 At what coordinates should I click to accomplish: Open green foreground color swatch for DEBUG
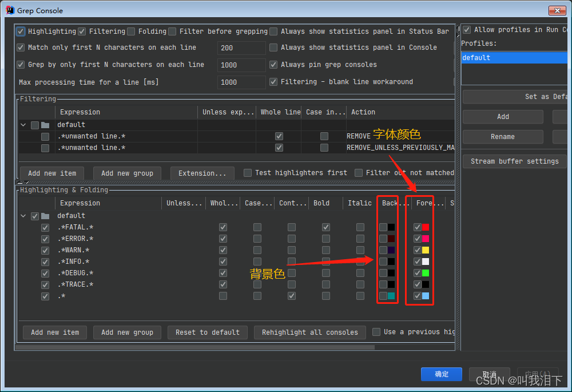pyautogui.click(x=426, y=273)
